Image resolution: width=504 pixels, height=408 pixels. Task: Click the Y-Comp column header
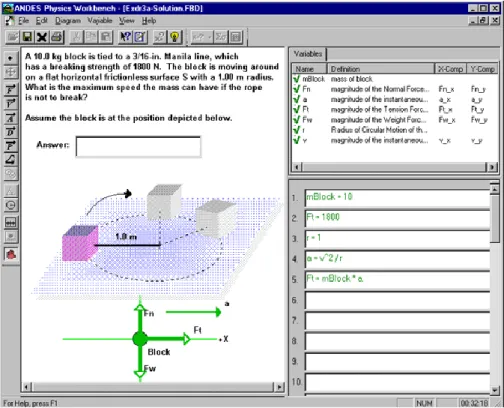coord(482,69)
